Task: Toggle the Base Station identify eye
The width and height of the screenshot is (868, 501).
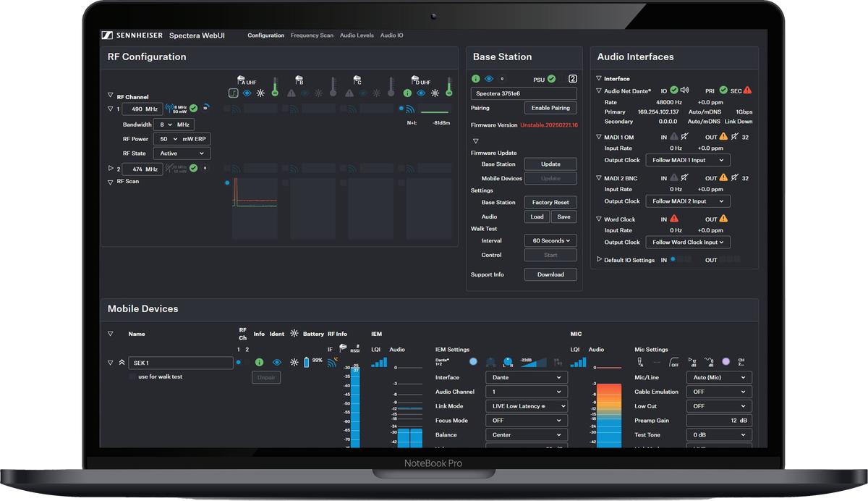Action: pyautogui.click(x=489, y=78)
